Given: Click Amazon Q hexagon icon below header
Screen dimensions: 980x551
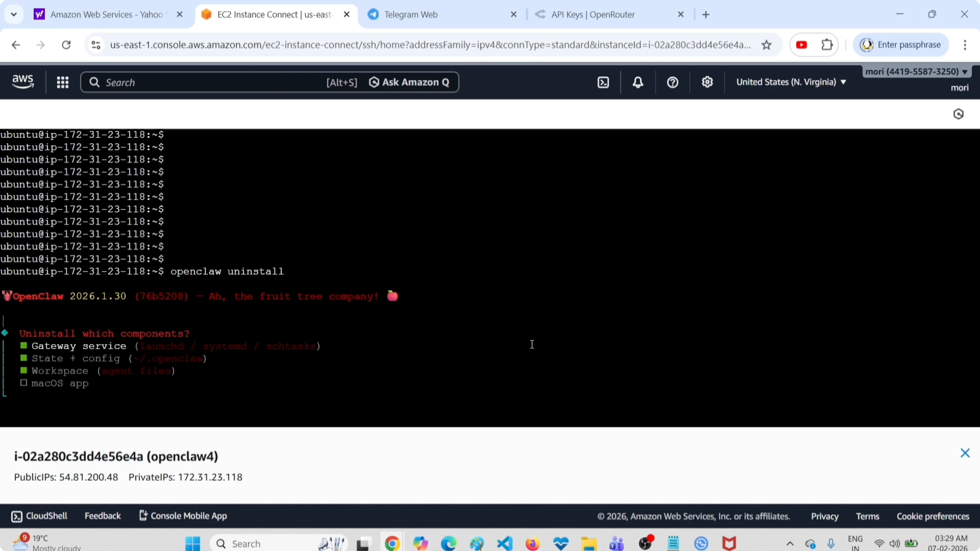Looking at the screenshot, I should coord(958,114).
